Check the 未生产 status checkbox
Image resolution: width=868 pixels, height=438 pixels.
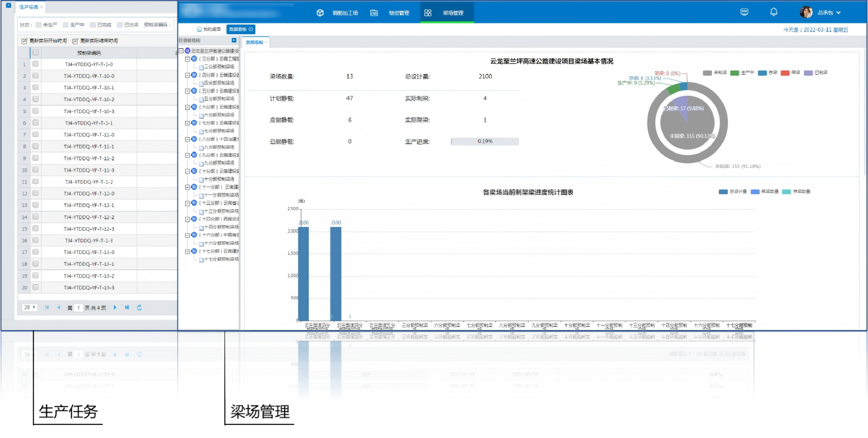click(x=39, y=24)
